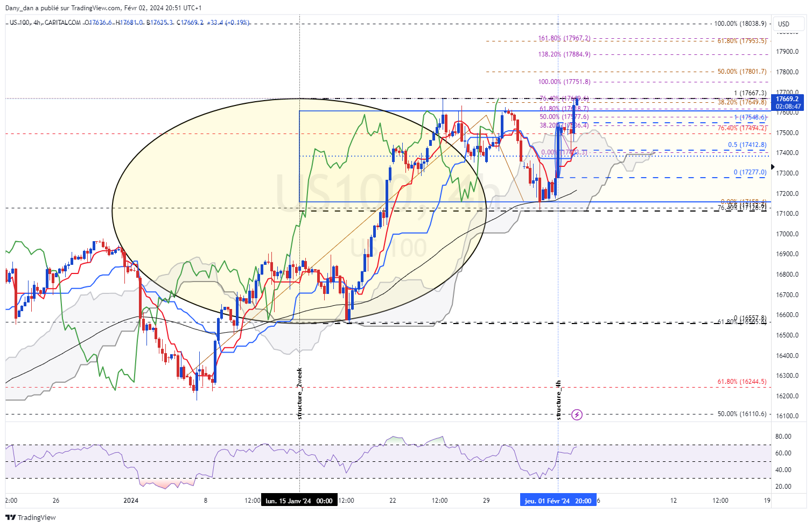Click the 17000.0 price axis label
Screen dimensions: 812x527
click(787, 234)
